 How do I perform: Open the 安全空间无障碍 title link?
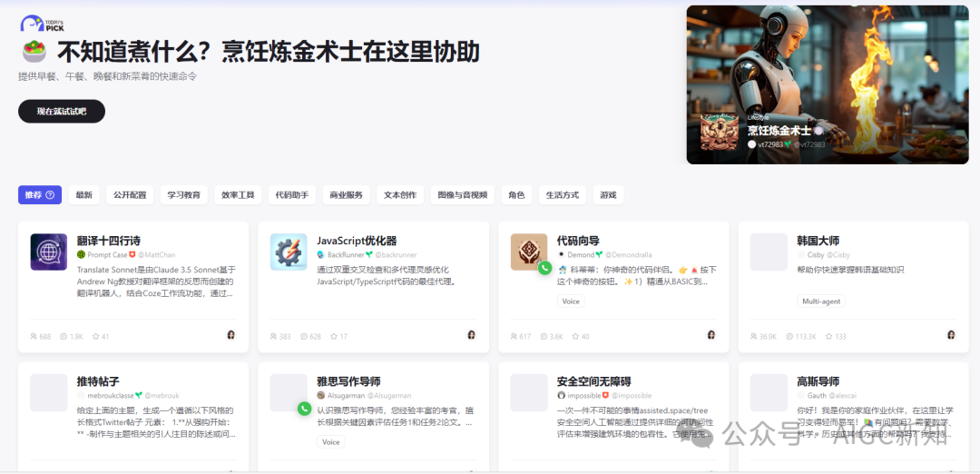593,381
